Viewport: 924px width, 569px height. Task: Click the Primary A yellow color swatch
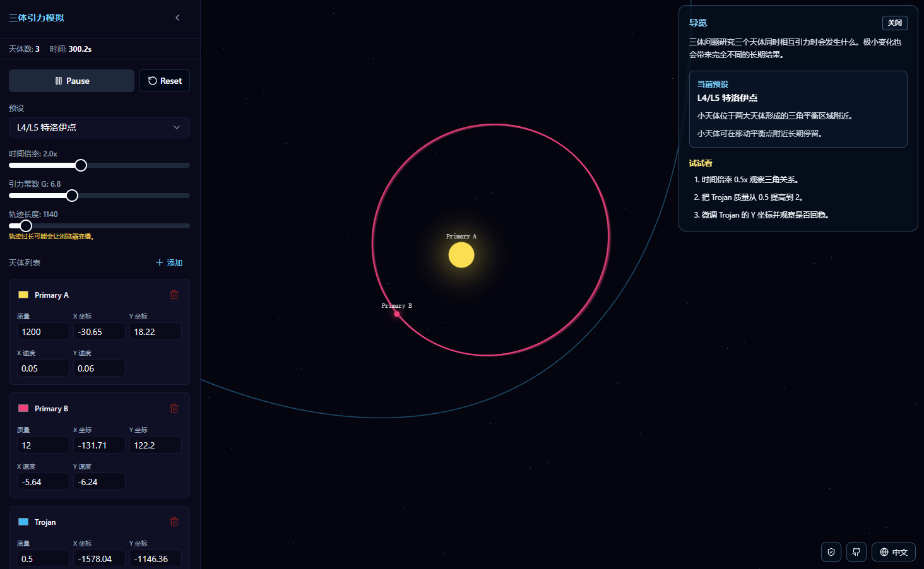(x=23, y=295)
